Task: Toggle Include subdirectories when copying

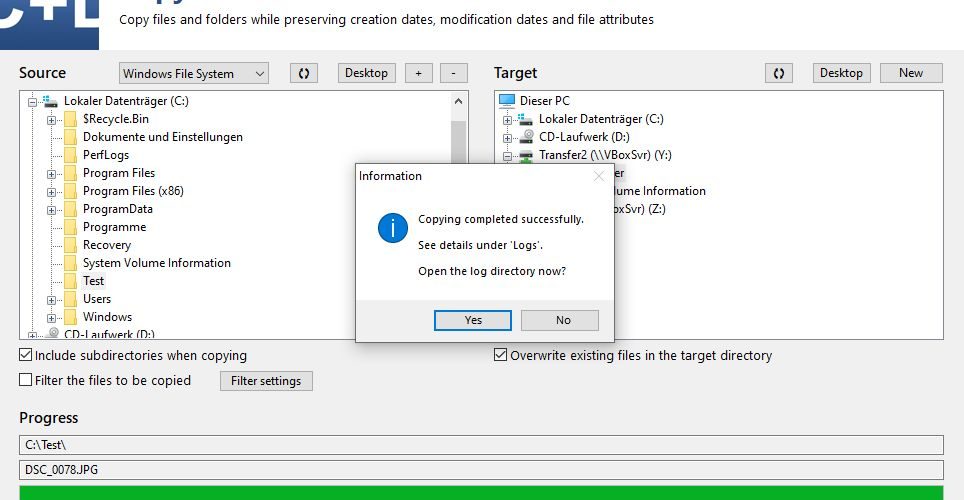Action: pos(26,355)
